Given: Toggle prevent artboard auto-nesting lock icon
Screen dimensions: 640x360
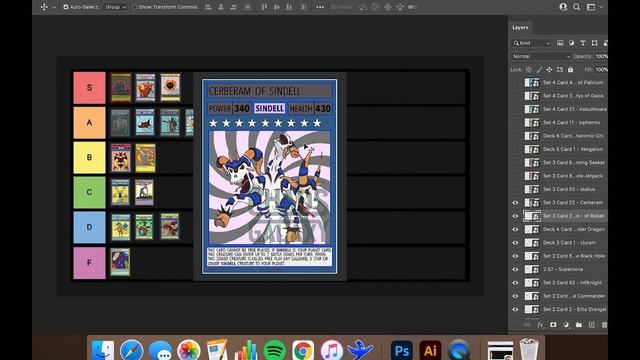Looking at the screenshot, I should click(560, 70).
